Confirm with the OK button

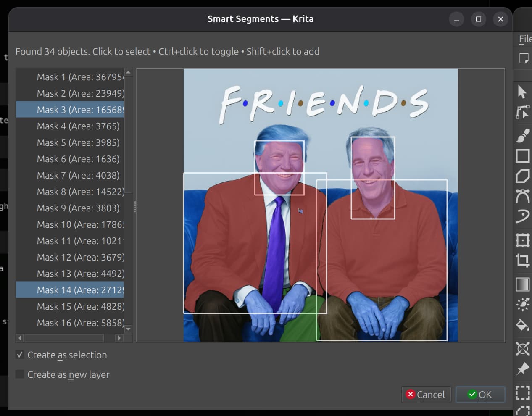pos(480,395)
